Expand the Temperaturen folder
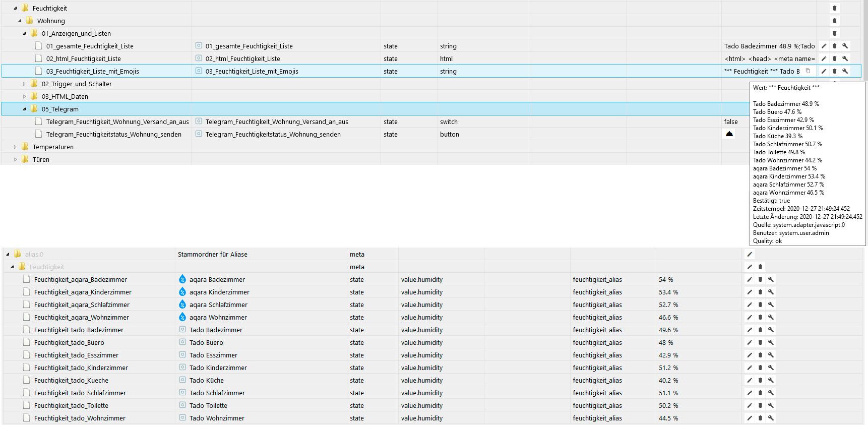868x425 pixels. point(15,147)
